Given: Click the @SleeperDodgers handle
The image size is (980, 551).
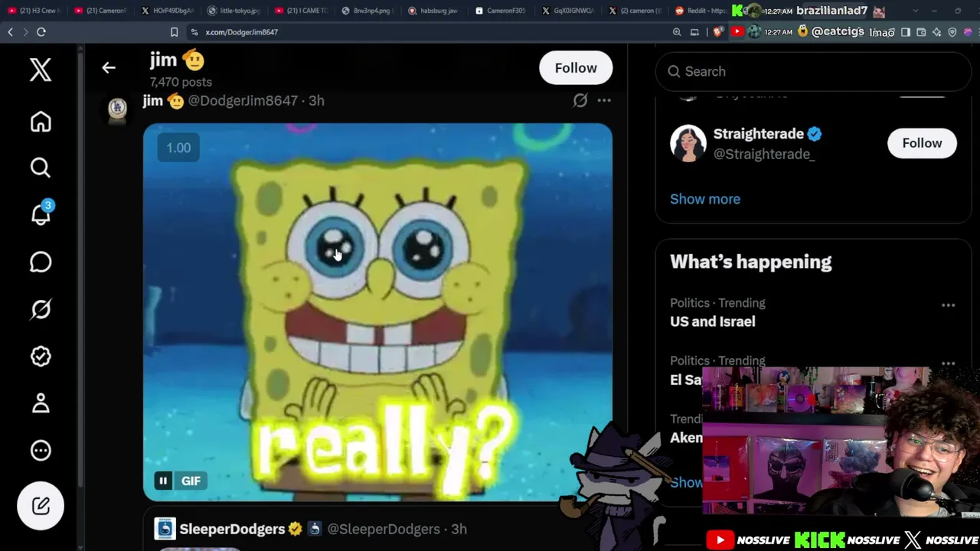Looking at the screenshot, I should click(384, 529).
